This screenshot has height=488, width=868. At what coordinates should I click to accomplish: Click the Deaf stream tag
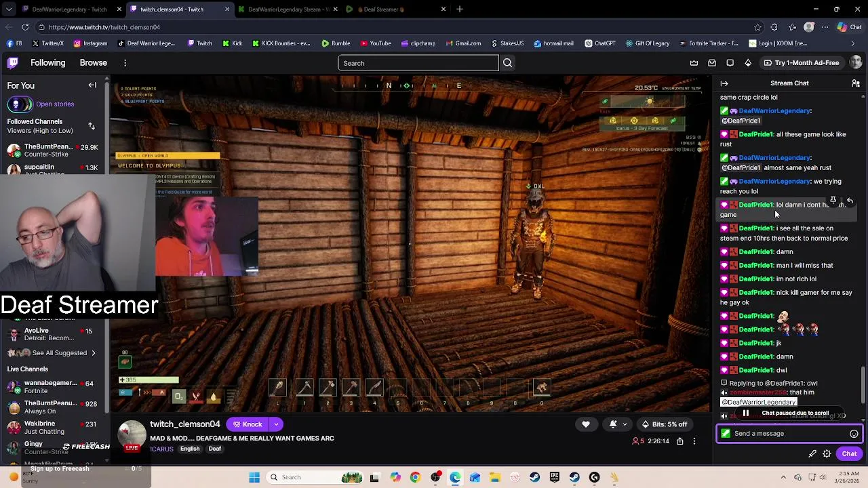coord(215,449)
